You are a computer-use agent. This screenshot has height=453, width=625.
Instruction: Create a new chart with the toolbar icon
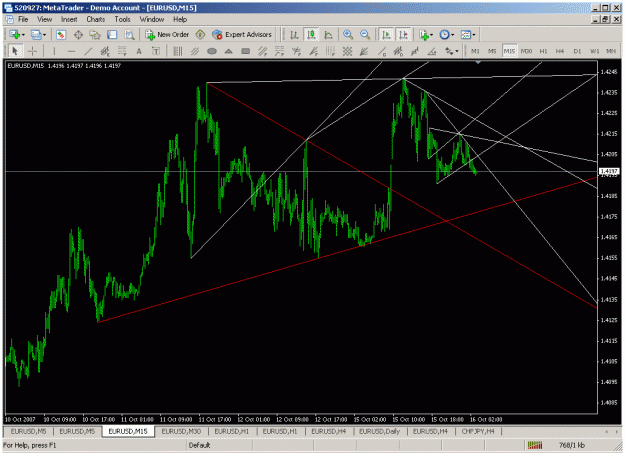[15, 35]
